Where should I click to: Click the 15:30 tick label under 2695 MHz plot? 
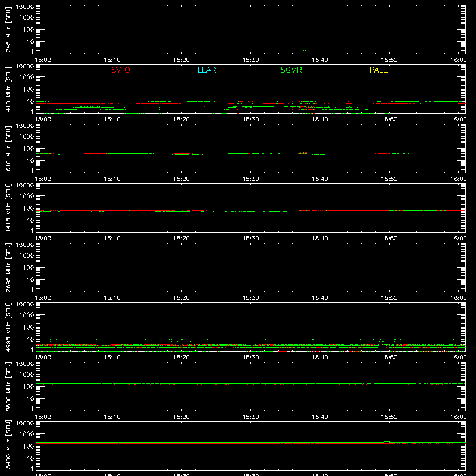point(250,298)
